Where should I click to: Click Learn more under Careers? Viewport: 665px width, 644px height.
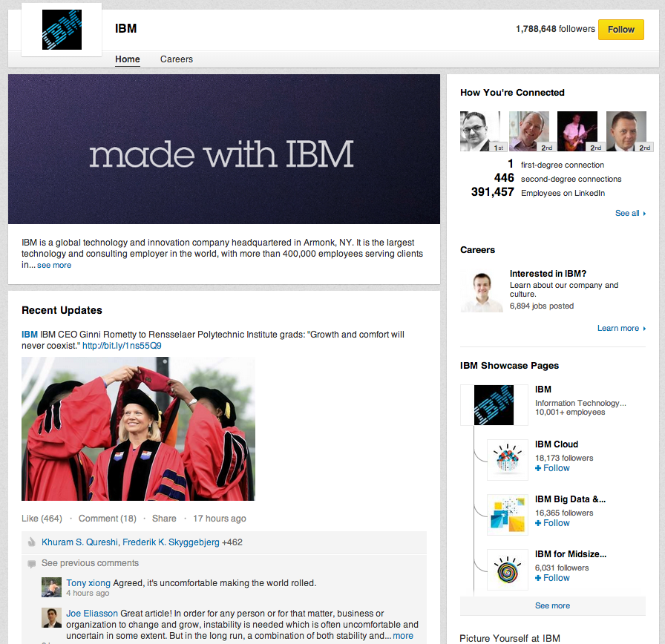pos(618,328)
